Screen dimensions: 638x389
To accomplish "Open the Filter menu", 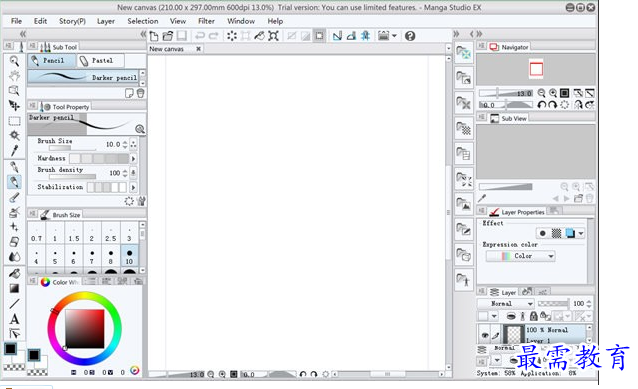I will [x=206, y=21].
